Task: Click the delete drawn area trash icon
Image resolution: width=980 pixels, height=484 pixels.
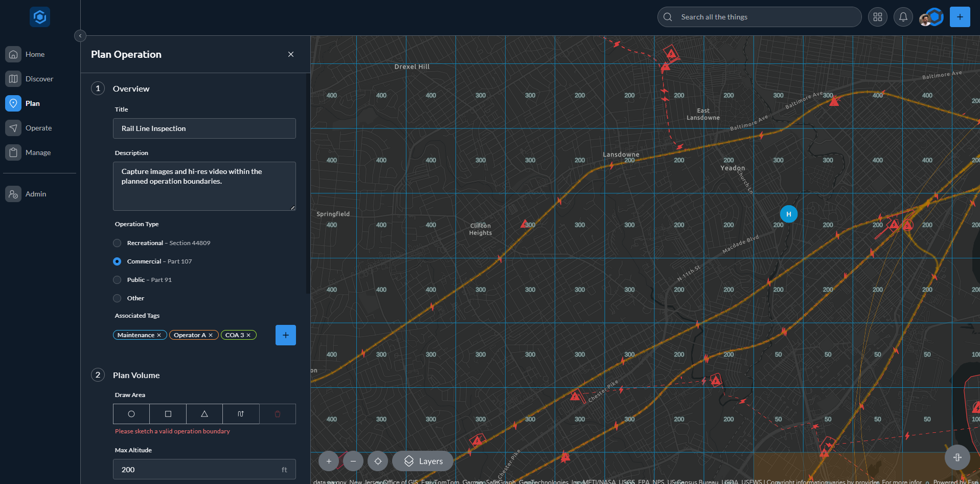Action: click(x=278, y=414)
